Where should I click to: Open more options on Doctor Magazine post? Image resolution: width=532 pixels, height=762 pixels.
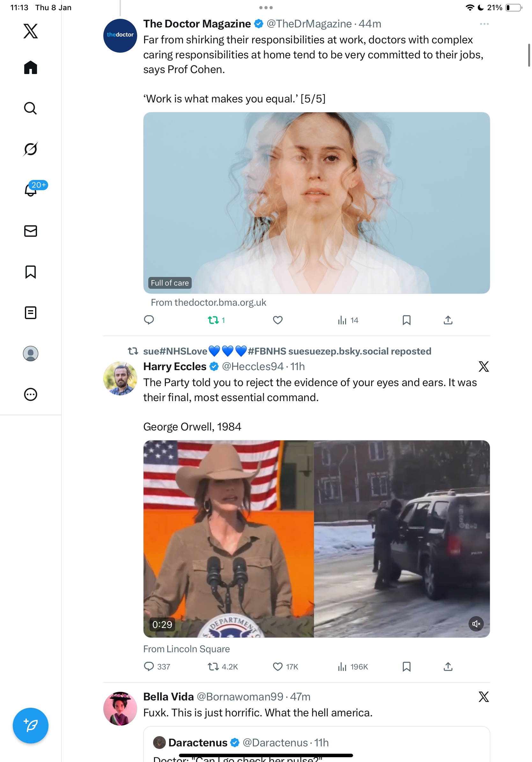point(484,24)
